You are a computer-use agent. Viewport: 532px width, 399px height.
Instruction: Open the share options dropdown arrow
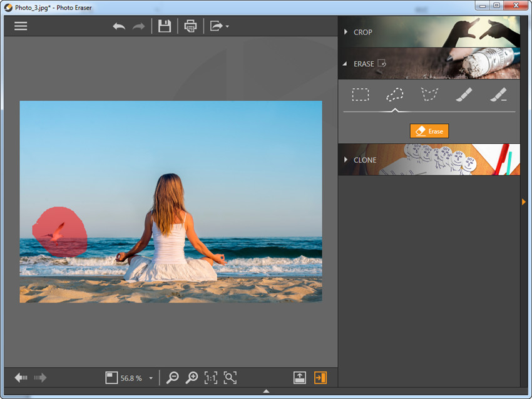[227, 26]
